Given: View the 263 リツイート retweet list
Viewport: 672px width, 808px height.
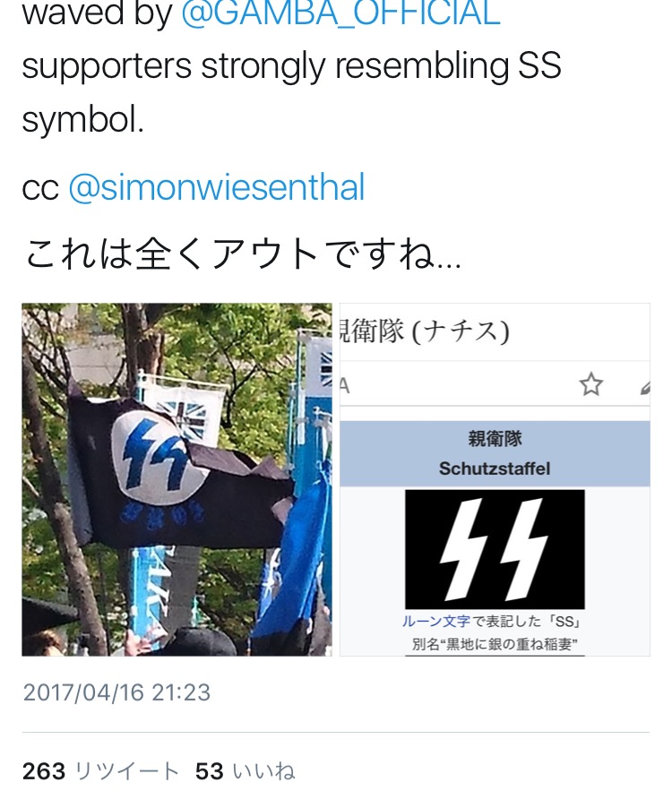Looking at the screenshot, I should click(x=100, y=771).
